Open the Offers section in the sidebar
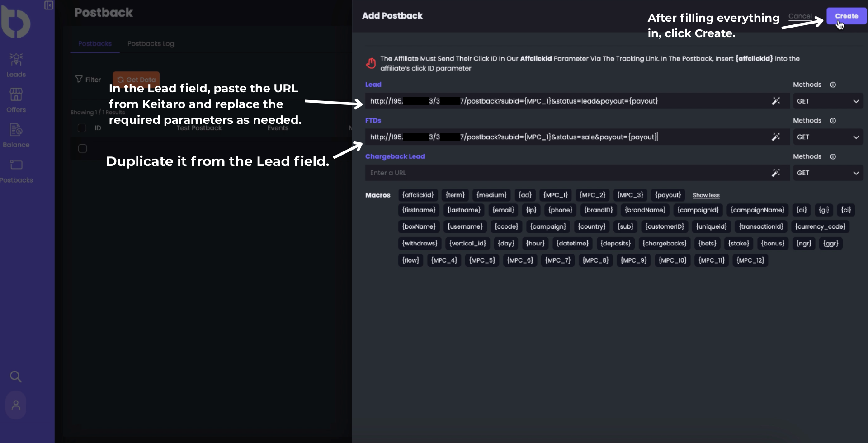868x443 pixels. pyautogui.click(x=16, y=99)
